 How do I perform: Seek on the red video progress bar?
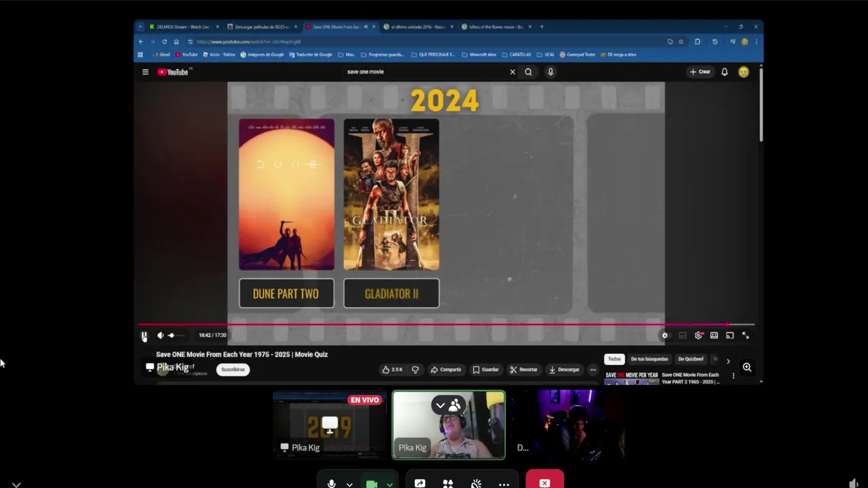[x=446, y=325]
